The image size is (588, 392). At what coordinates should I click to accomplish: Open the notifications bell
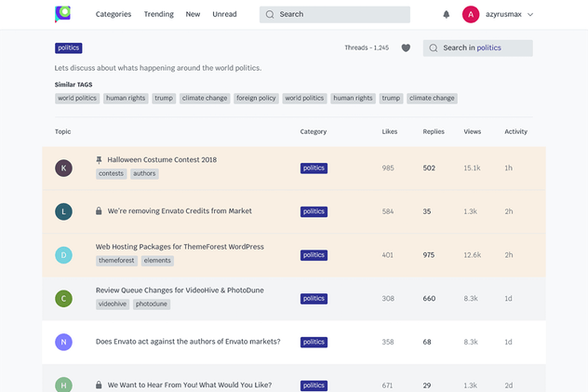click(x=446, y=14)
